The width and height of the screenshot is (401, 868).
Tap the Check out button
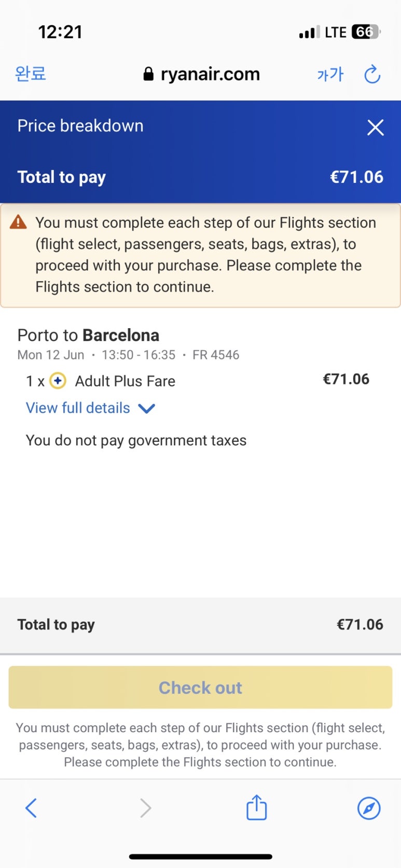(x=200, y=688)
